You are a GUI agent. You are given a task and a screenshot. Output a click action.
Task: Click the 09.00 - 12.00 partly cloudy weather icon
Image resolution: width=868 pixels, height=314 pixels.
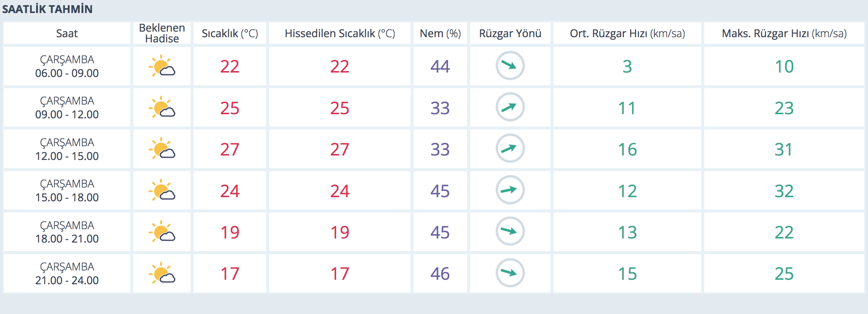162,107
